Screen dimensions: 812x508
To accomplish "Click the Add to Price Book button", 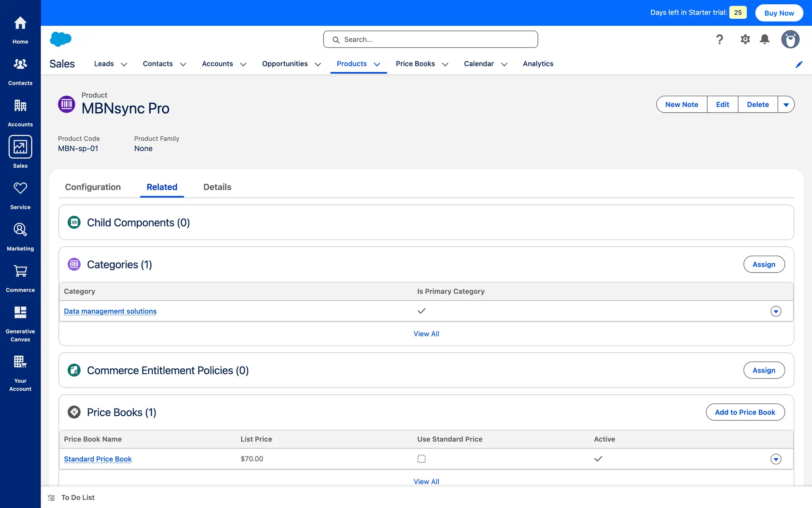I will tap(745, 412).
